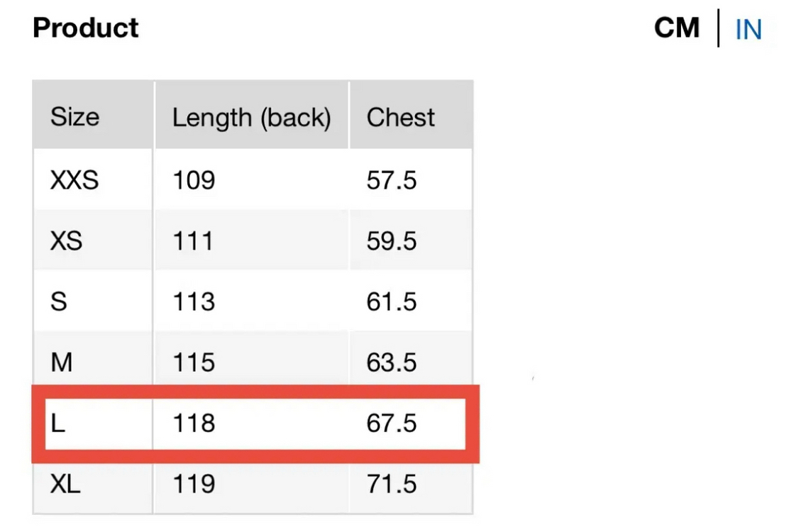Choose size S in the table
The image size is (796, 532).
[x=59, y=302]
